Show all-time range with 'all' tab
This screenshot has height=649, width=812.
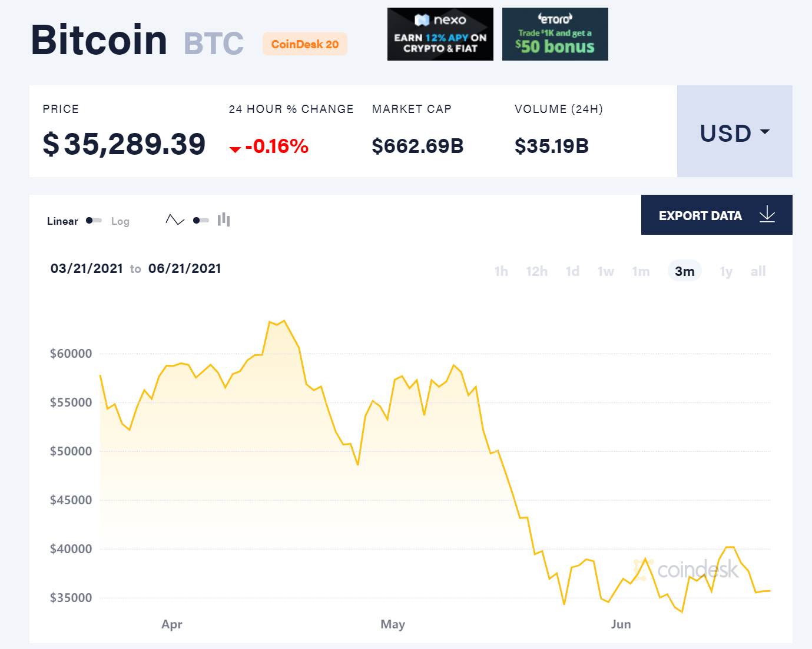(x=758, y=271)
